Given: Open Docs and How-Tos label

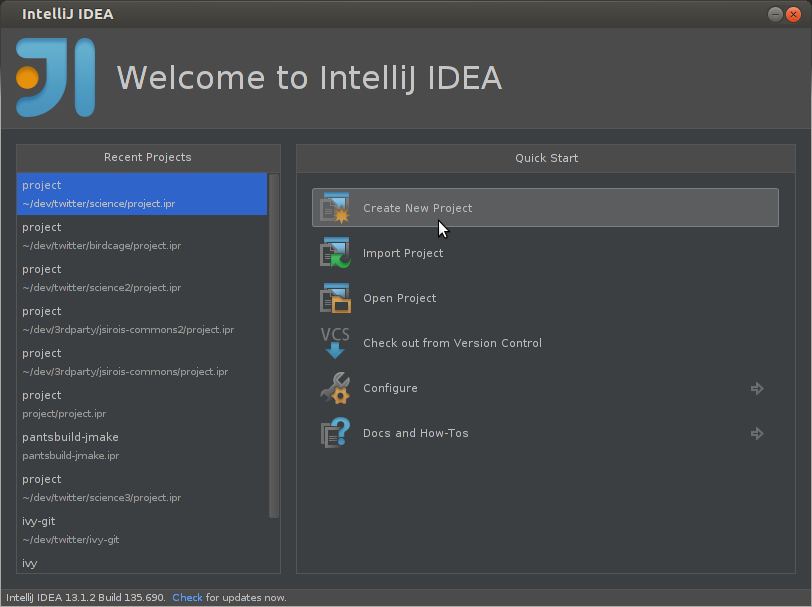Looking at the screenshot, I should tap(415, 433).
